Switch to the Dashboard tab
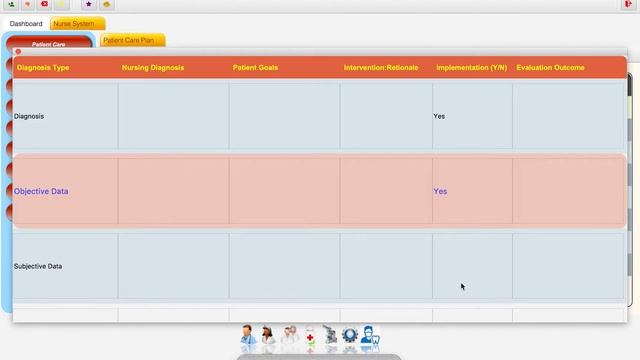The height and width of the screenshot is (360, 640). (26, 24)
